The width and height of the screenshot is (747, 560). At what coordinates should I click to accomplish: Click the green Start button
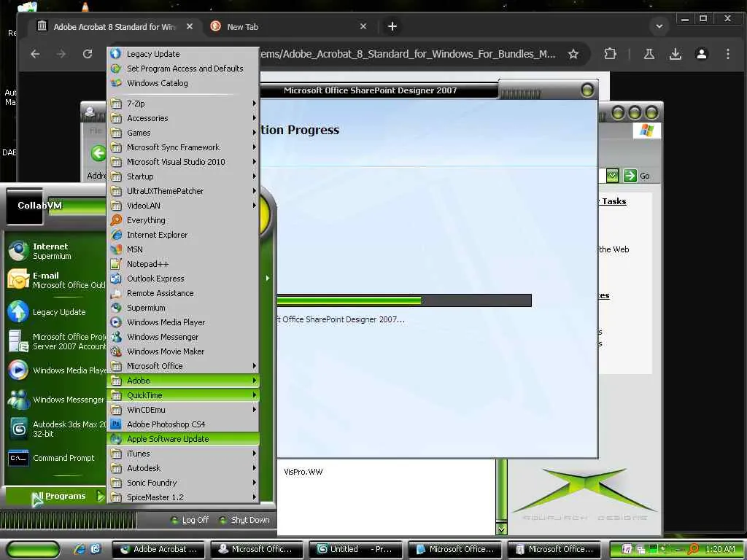tap(33, 549)
